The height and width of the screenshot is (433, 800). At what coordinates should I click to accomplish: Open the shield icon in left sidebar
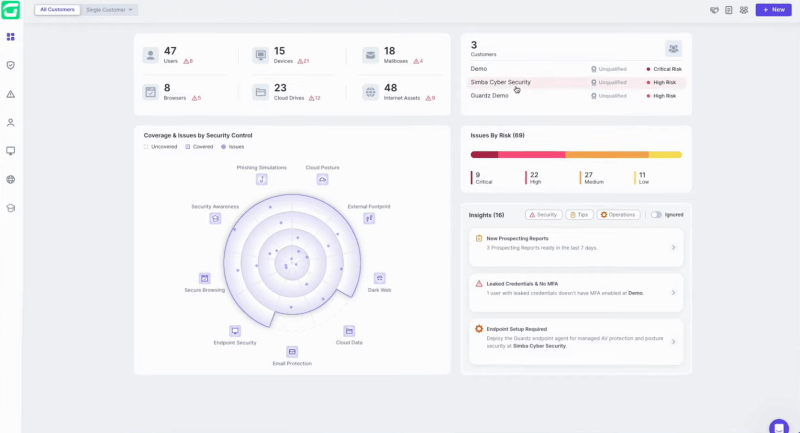coord(11,65)
